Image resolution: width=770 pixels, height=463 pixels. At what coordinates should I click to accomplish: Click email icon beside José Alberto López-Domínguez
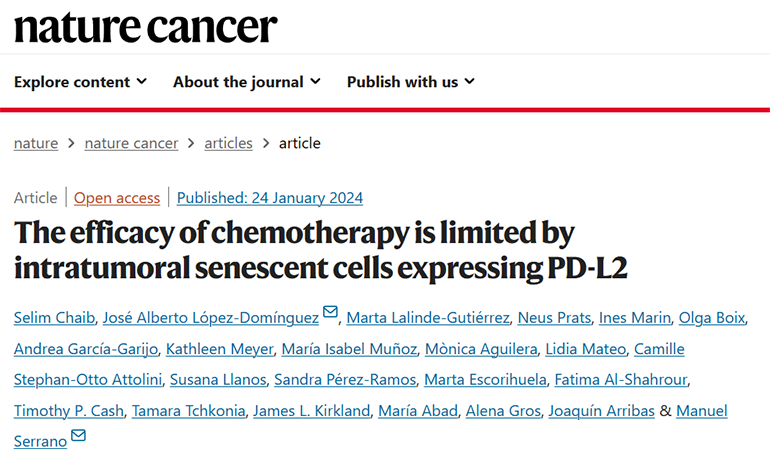pyautogui.click(x=330, y=312)
